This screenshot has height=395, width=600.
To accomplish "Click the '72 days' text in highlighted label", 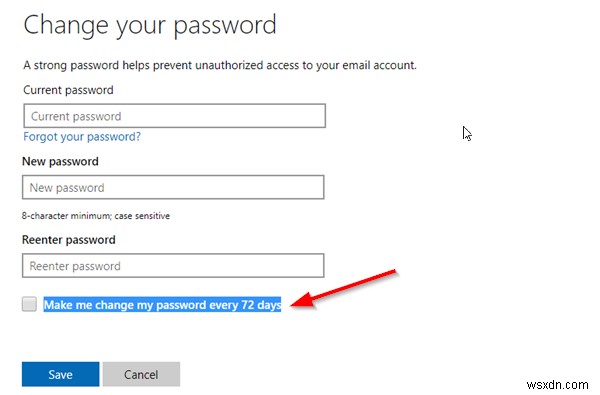I will pos(261,305).
